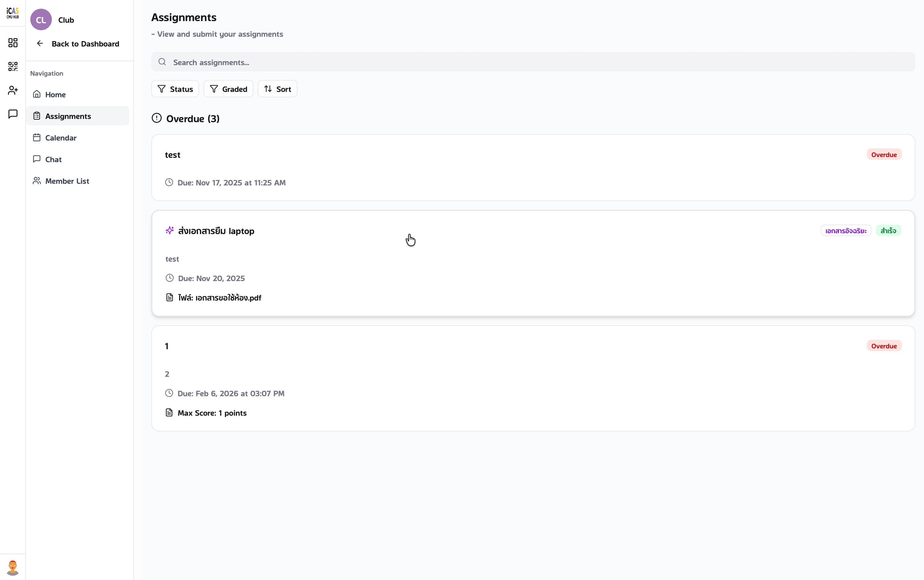Click the Overdue alert circle icon

(156, 118)
